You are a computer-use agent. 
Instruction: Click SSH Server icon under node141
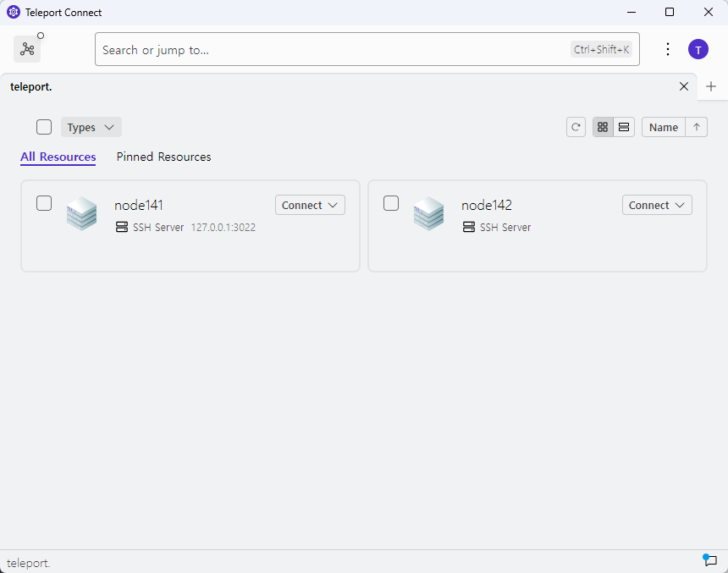click(122, 227)
